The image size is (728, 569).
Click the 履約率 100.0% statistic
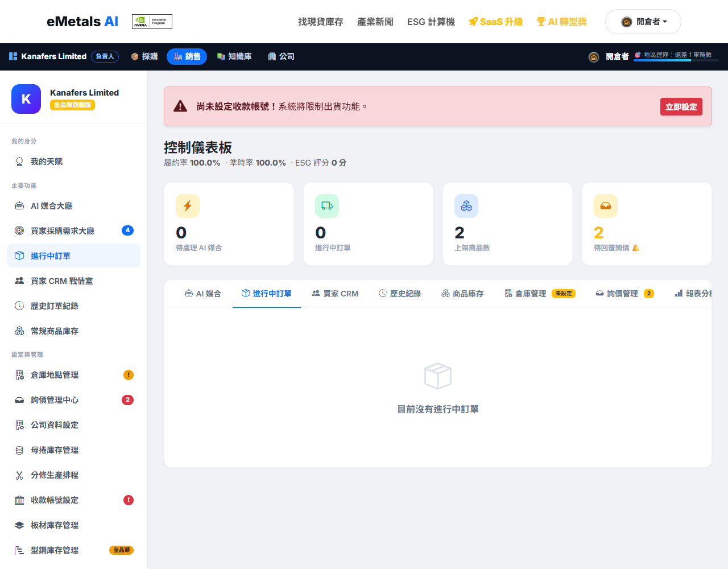(x=192, y=163)
